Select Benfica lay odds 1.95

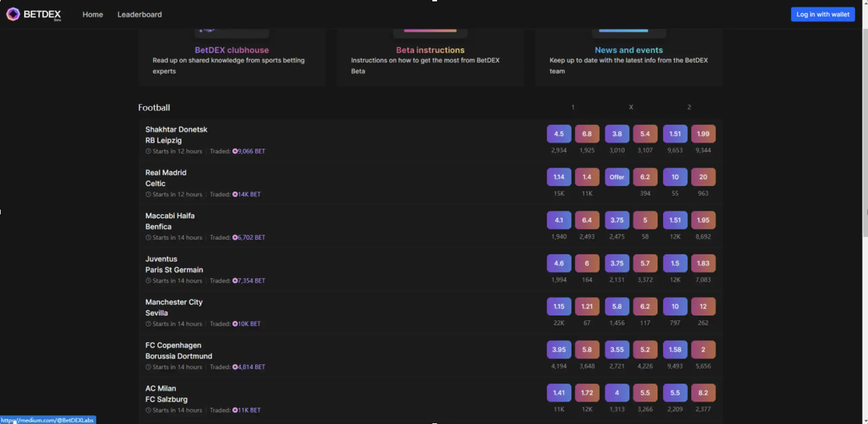pyautogui.click(x=703, y=220)
